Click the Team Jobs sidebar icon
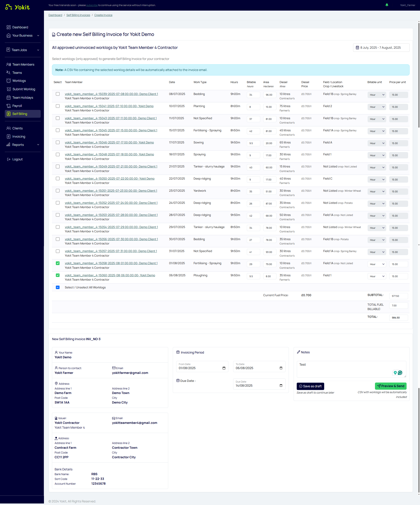The image size is (420, 505). click(8, 50)
